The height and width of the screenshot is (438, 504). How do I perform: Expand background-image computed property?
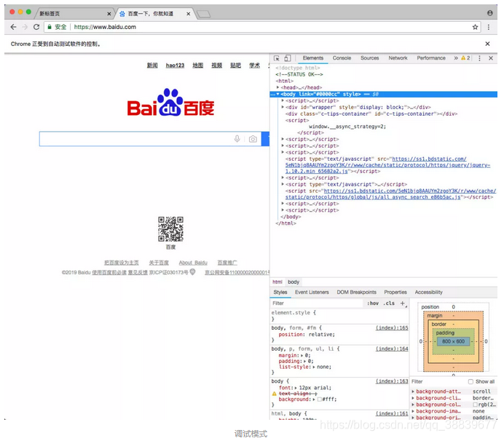[413, 411]
